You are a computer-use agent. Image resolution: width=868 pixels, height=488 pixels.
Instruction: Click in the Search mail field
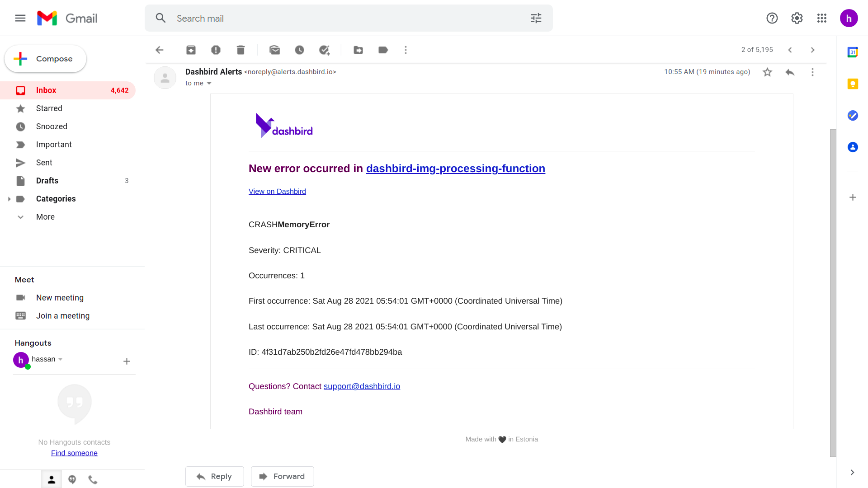348,18
